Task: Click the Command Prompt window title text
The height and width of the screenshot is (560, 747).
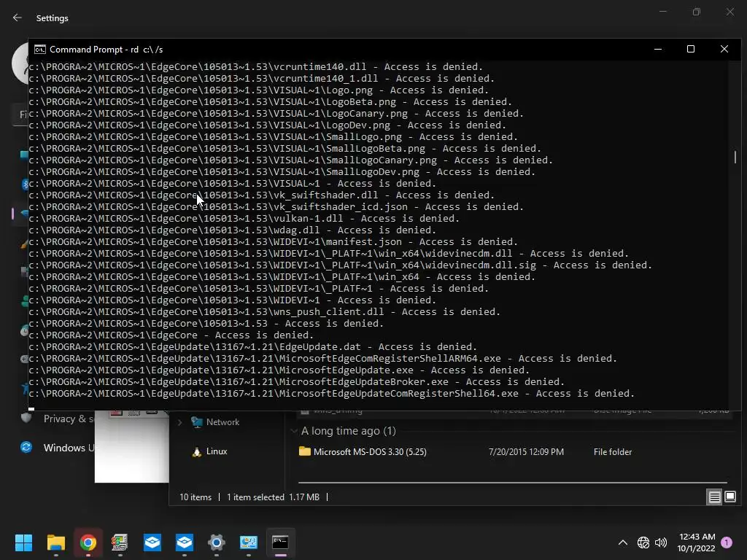Action: click(x=107, y=50)
